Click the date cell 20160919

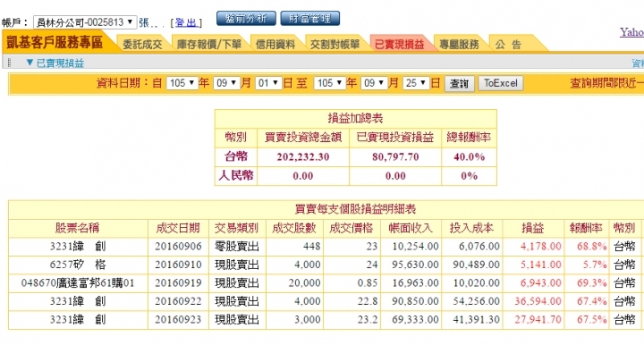click(x=178, y=283)
